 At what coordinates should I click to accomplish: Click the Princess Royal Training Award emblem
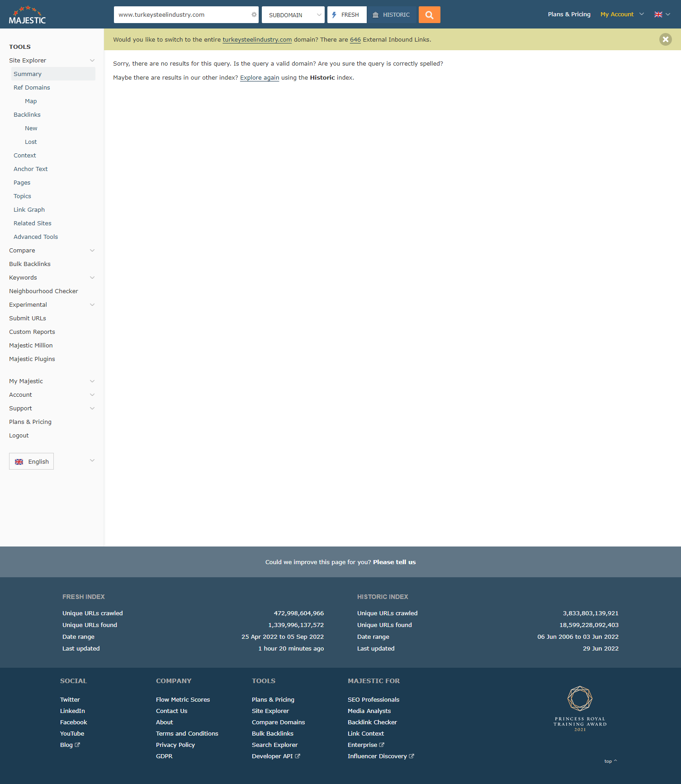pos(580,708)
